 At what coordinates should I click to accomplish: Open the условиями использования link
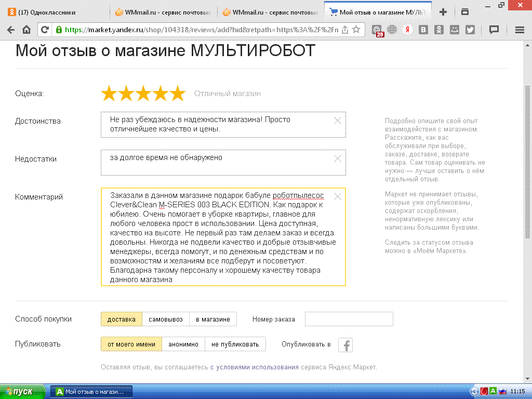(255, 367)
